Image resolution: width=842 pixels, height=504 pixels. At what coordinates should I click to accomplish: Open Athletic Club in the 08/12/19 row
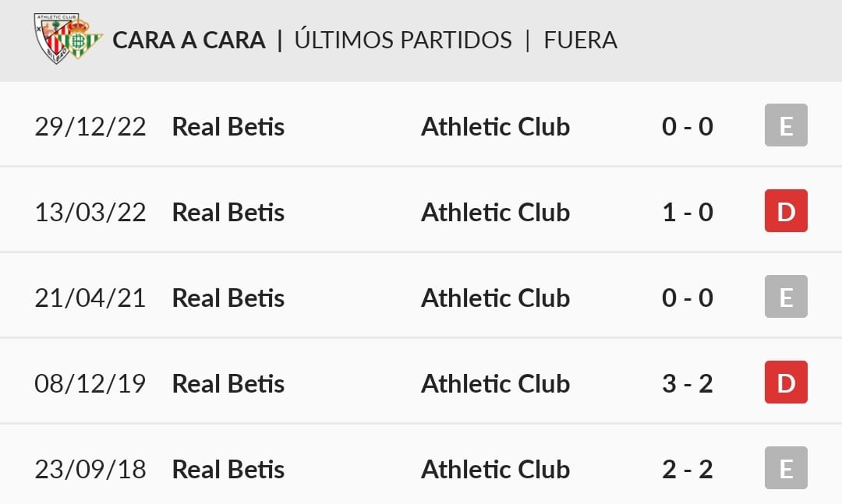pos(495,384)
